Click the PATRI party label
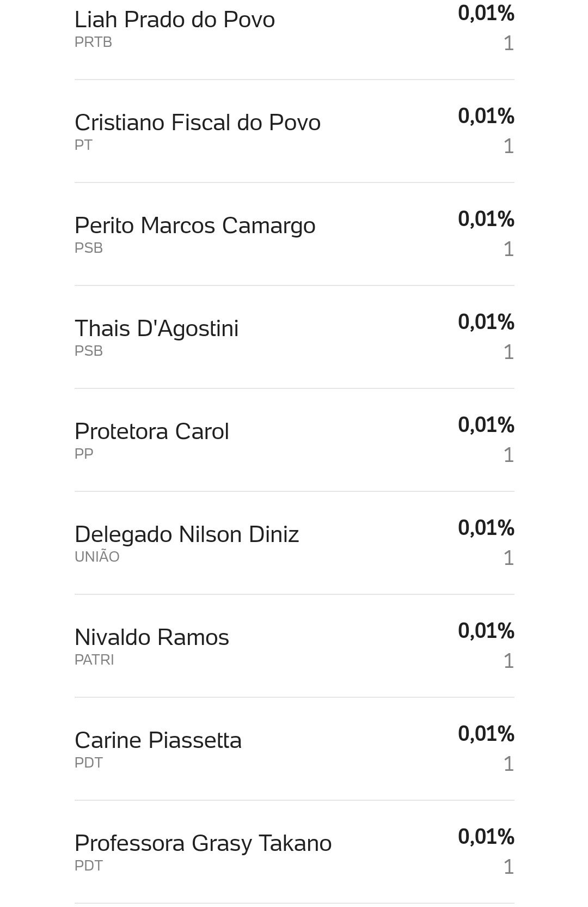Viewport: 588px width, 907px height. [x=94, y=660]
